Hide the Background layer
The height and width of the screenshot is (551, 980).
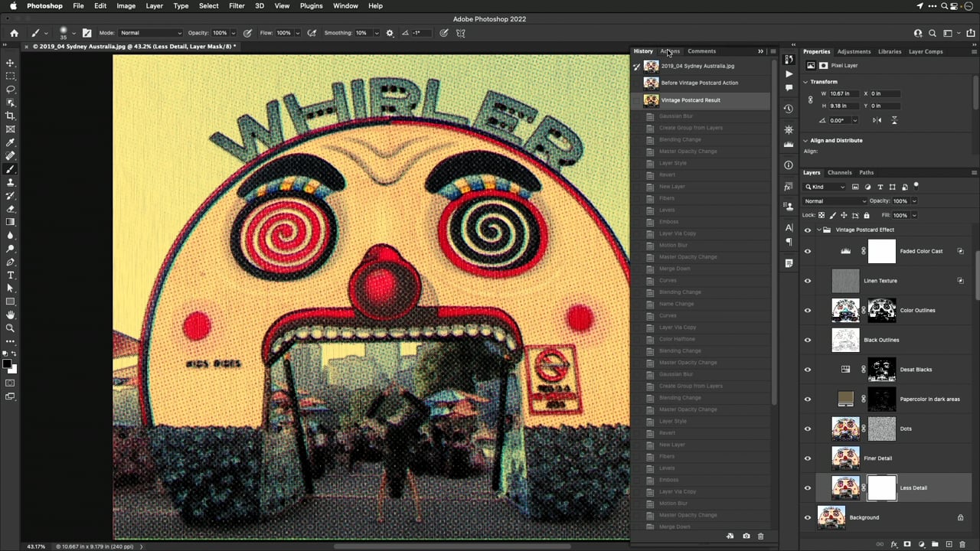pyautogui.click(x=807, y=517)
